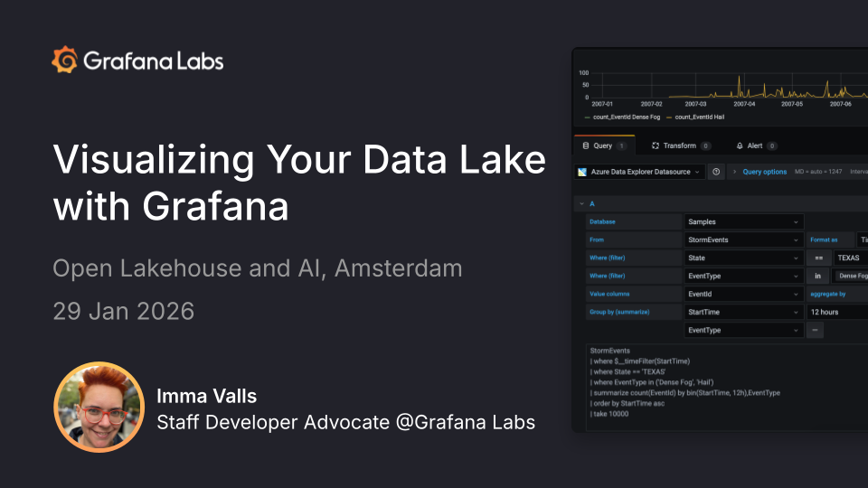
Task: Click the database icon on Query tab
Action: pyautogui.click(x=584, y=145)
